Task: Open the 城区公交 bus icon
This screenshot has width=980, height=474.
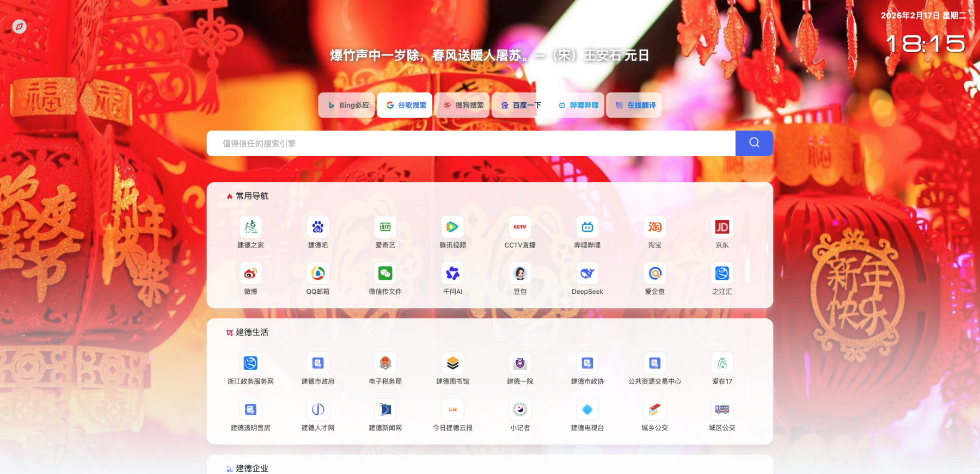Action: 722,409
